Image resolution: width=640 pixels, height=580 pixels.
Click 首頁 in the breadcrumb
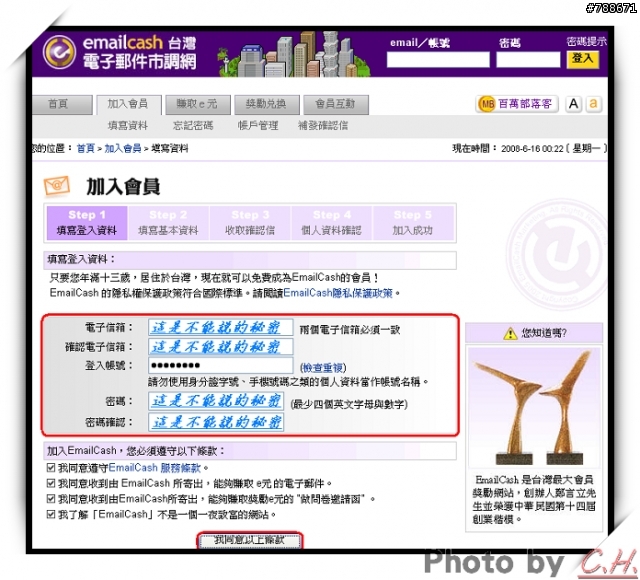tap(86, 148)
